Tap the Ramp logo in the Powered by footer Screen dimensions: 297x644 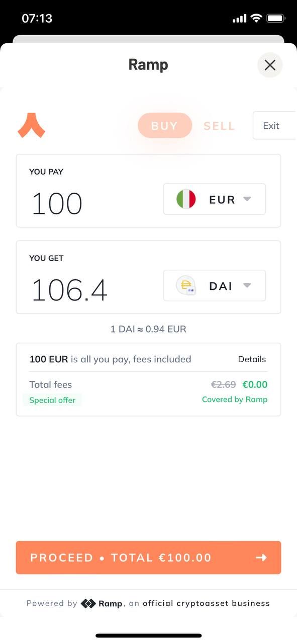102,603
